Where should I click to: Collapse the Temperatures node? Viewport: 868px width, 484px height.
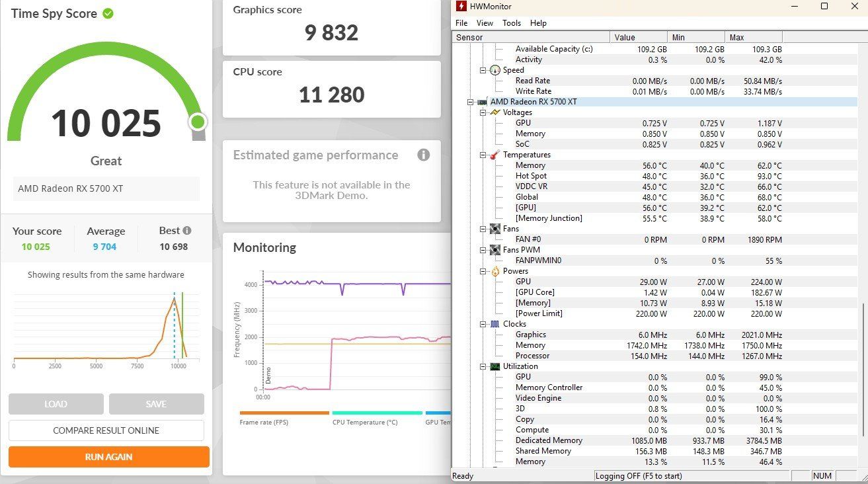pyautogui.click(x=483, y=155)
